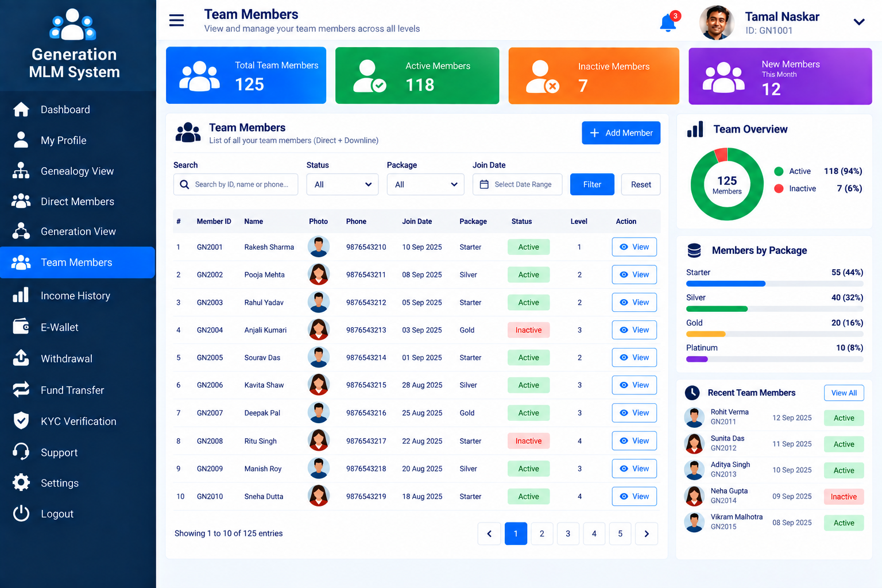882x588 pixels.
Task: Open the hamburger menu icon
Action: [176, 21]
